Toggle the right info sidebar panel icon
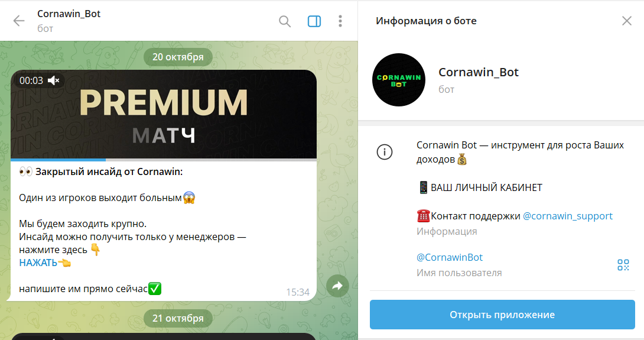Image resolution: width=644 pixels, height=340 pixels. tap(314, 21)
